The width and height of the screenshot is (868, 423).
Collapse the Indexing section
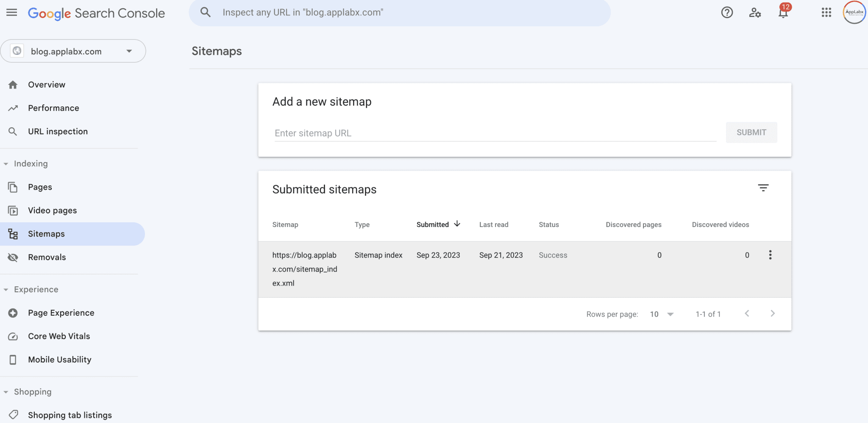pyautogui.click(x=6, y=163)
